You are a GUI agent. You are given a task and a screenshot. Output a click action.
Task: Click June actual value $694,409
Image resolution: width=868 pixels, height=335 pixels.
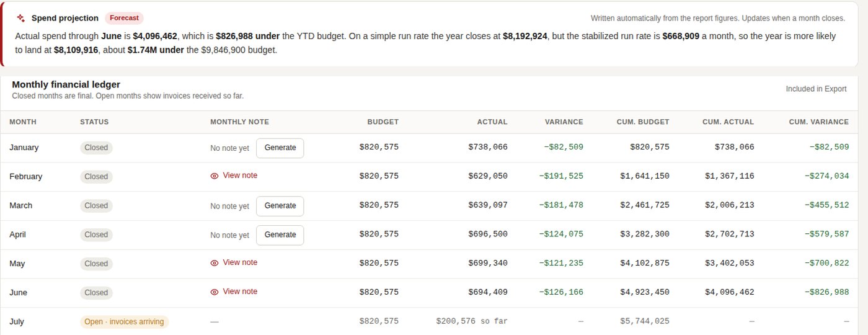tap(488, 292)
